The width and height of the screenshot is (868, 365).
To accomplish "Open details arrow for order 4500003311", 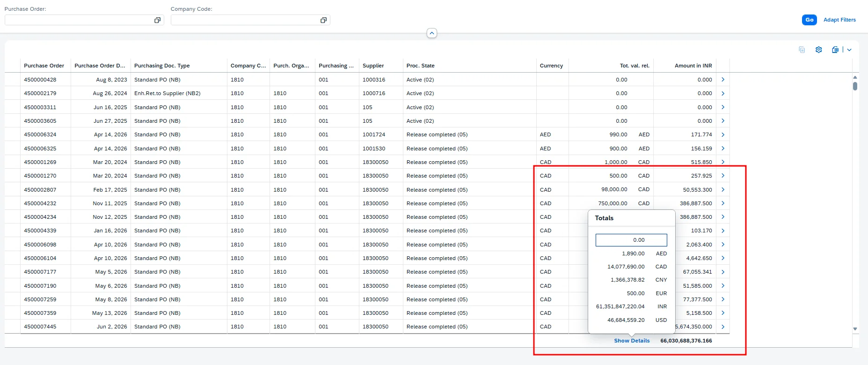I will click(723, 107).
